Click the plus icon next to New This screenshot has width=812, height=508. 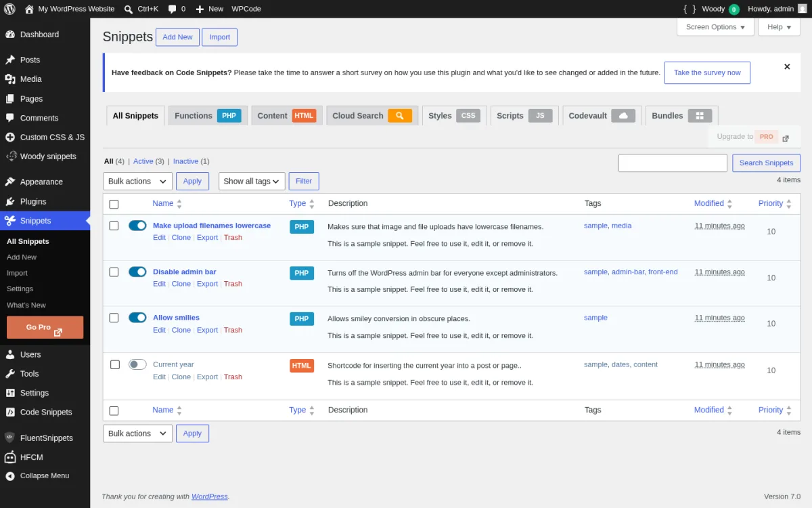click(200, 9)
